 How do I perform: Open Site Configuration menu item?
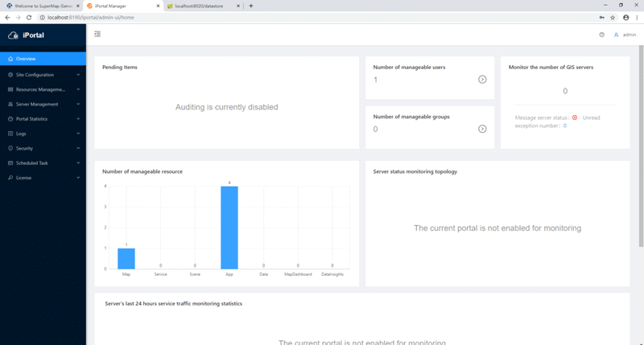pyautogui.click(x=43, y=75)
